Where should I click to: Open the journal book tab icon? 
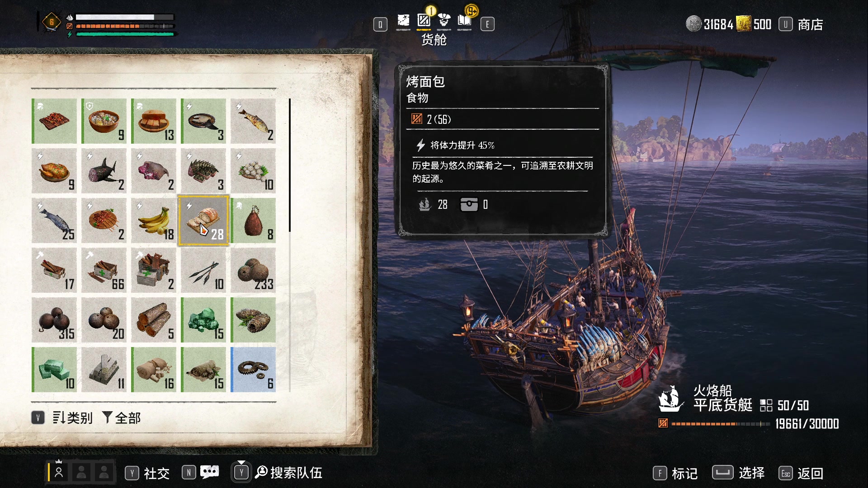pos(464,21)
